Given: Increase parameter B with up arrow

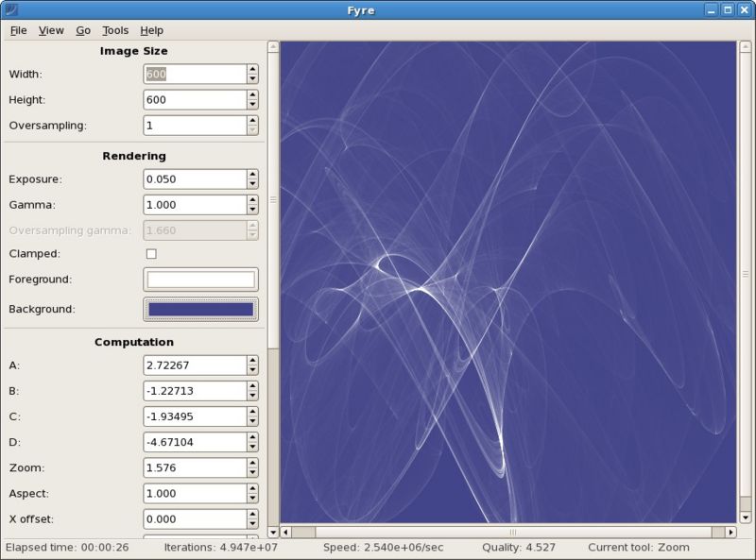Looking at the screenshot, I should (252, 386).
